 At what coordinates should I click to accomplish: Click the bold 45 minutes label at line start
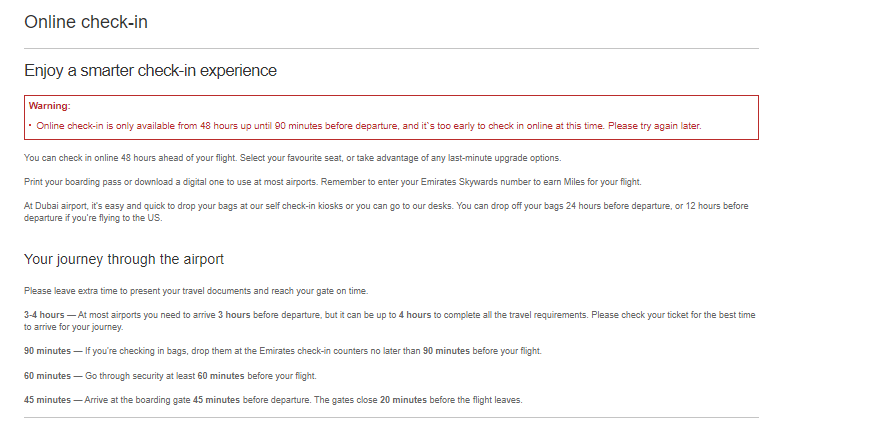click(47, 400)
